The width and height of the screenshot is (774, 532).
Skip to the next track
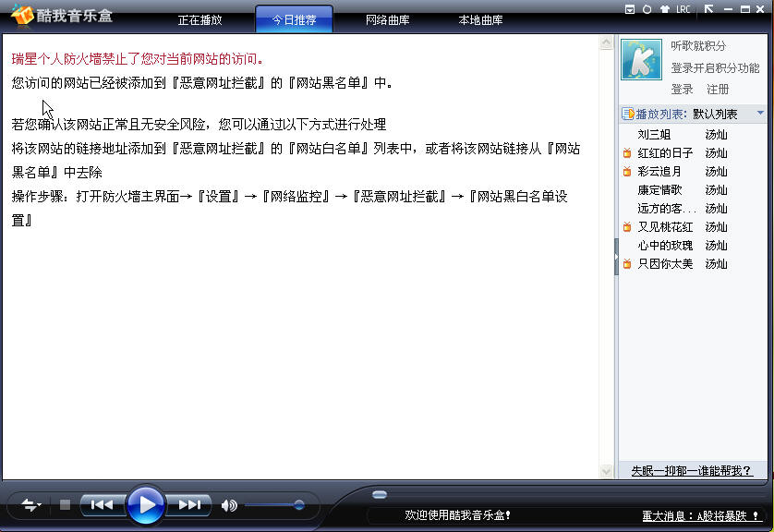coord(189,505)
